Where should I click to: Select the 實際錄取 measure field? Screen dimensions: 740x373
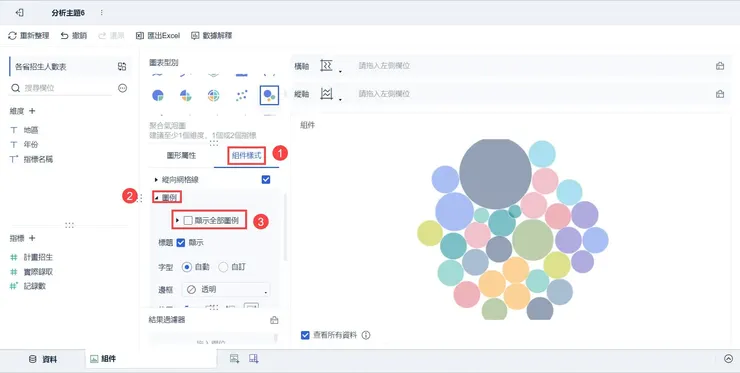[x=38, y=272]
